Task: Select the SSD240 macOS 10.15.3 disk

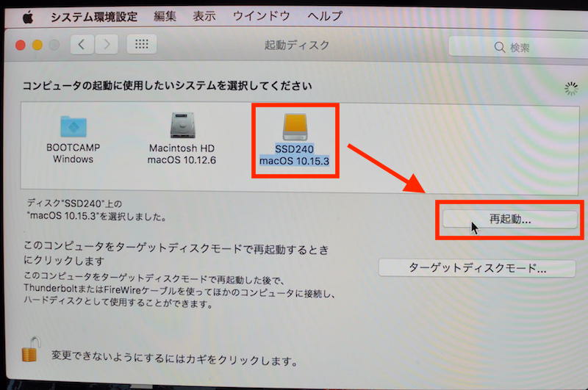Action: (295, 140)
